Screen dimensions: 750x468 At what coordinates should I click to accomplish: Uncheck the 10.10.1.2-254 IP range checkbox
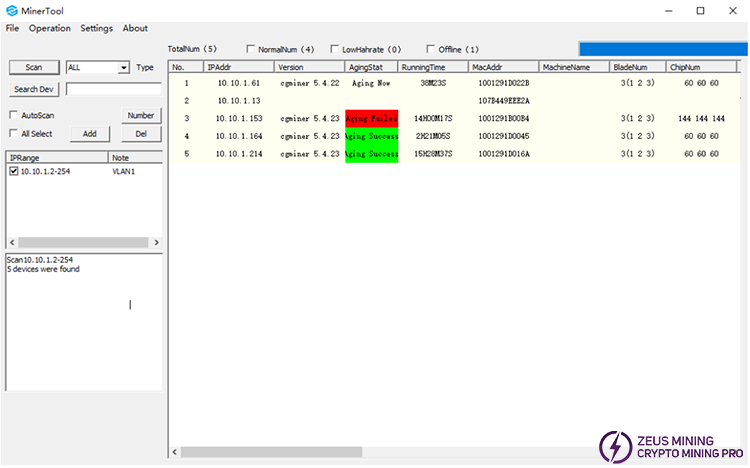click(13, 172)
